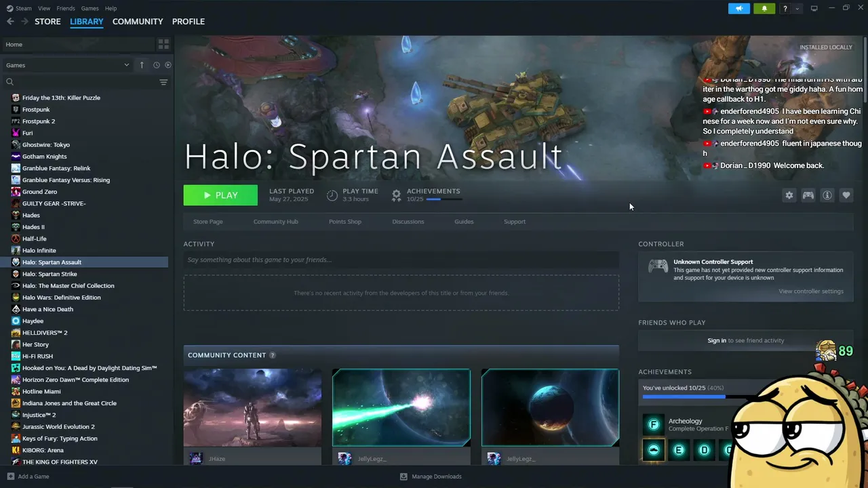868x488 pixels.
Task: Click the controller layout icon
Action: tap(808, 195)
